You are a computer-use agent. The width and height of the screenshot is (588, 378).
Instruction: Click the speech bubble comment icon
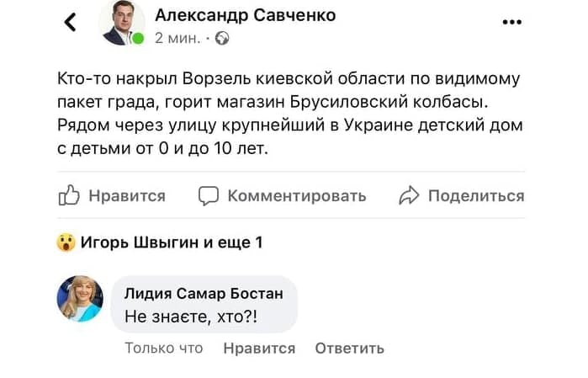pos(208,196)
